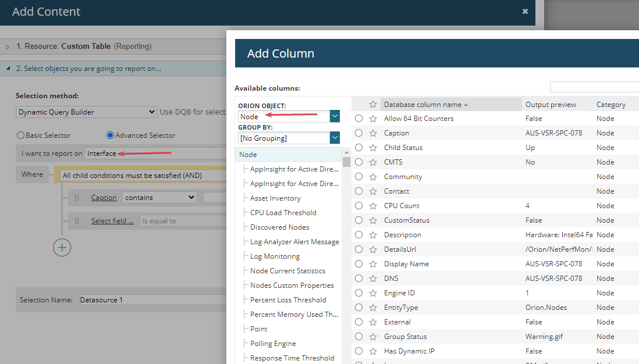
Task: Select the DNS column radio button
Action: [359, 279]
